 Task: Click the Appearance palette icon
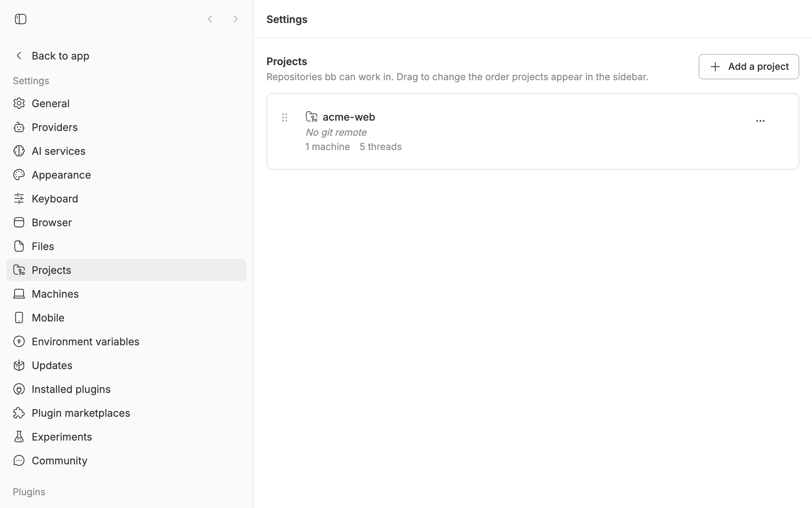tap(19, 175)
